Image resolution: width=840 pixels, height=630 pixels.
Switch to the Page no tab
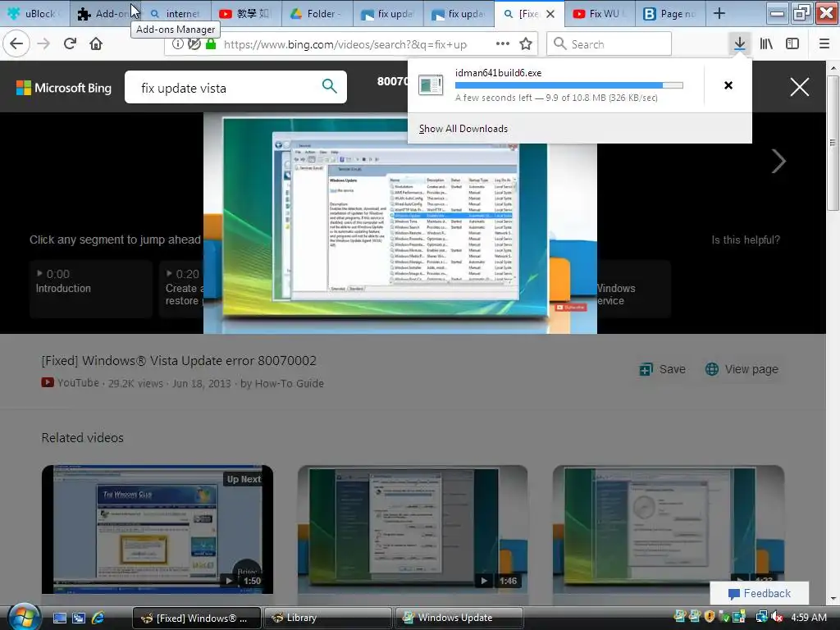(x=670, y=13)
